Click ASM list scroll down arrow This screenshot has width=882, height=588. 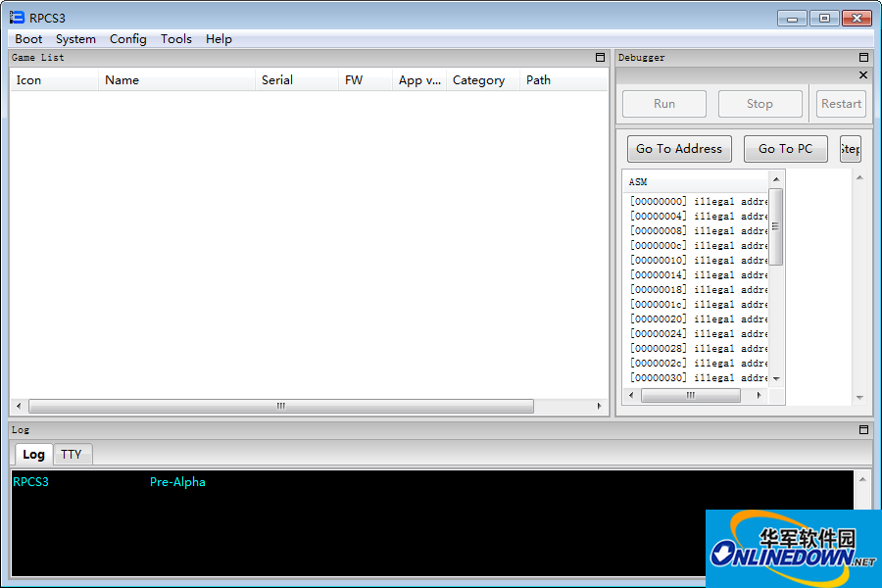[776, 378]
